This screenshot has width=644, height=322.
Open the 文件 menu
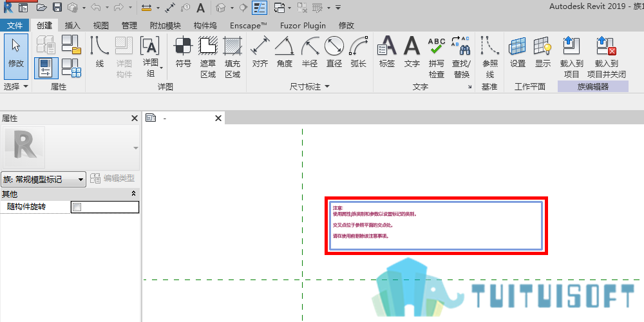[x=15, y=26]
